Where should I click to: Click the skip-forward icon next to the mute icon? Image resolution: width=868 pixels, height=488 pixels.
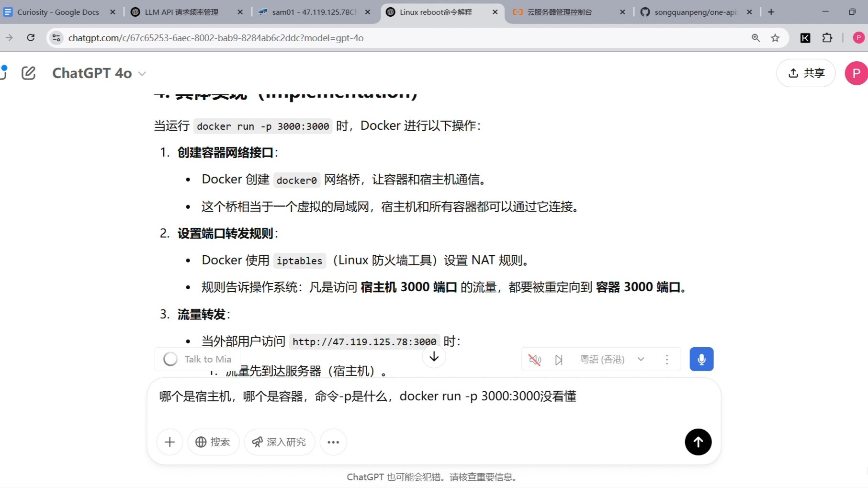(558, 359)
